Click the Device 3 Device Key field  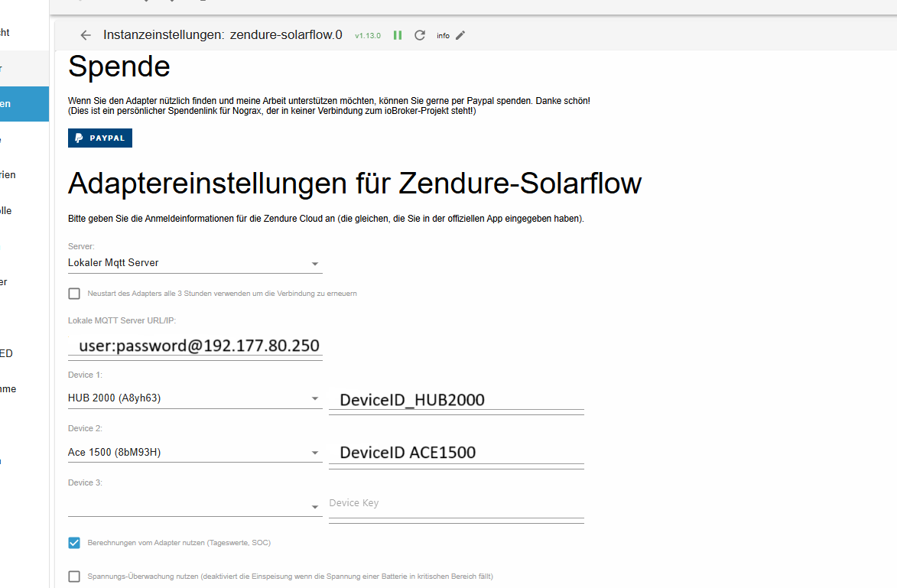point(457,503)
